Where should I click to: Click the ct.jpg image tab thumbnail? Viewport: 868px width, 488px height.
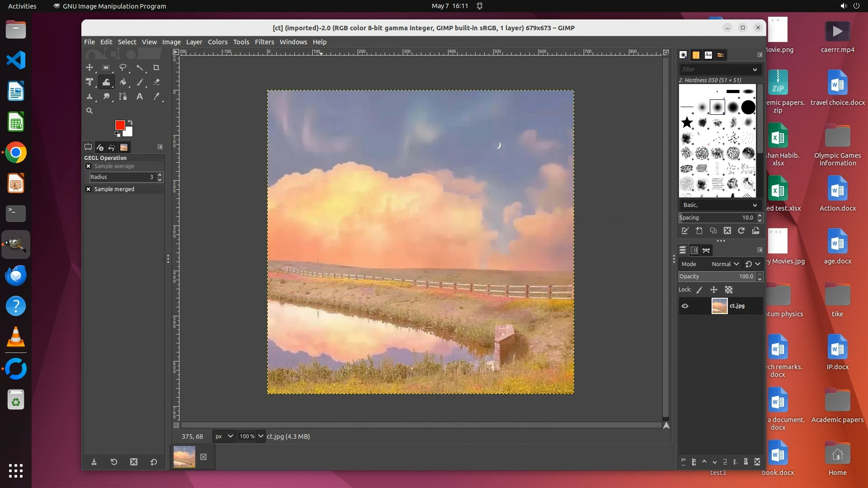(x=184, y=457)
